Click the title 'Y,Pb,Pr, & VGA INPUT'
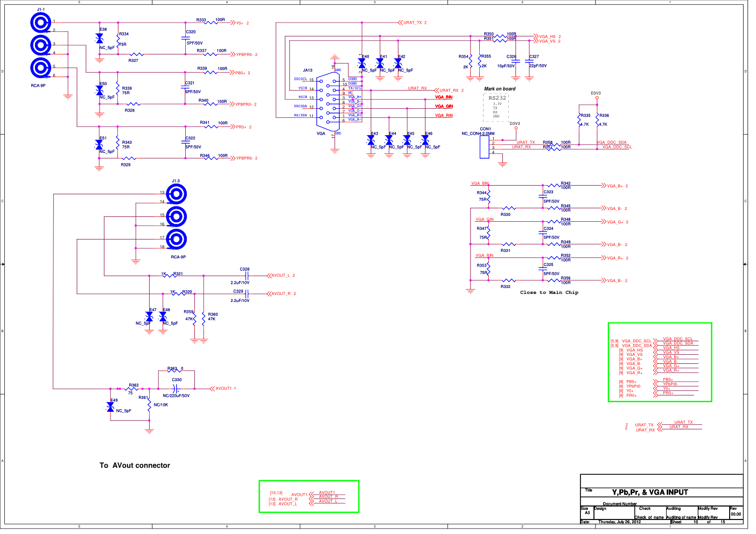 pos(649,493)
